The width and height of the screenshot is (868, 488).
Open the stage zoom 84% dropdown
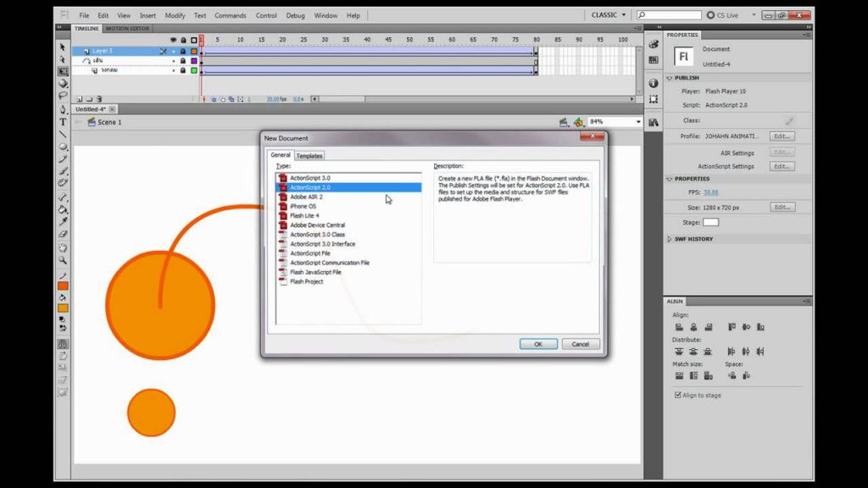point(637,122)
